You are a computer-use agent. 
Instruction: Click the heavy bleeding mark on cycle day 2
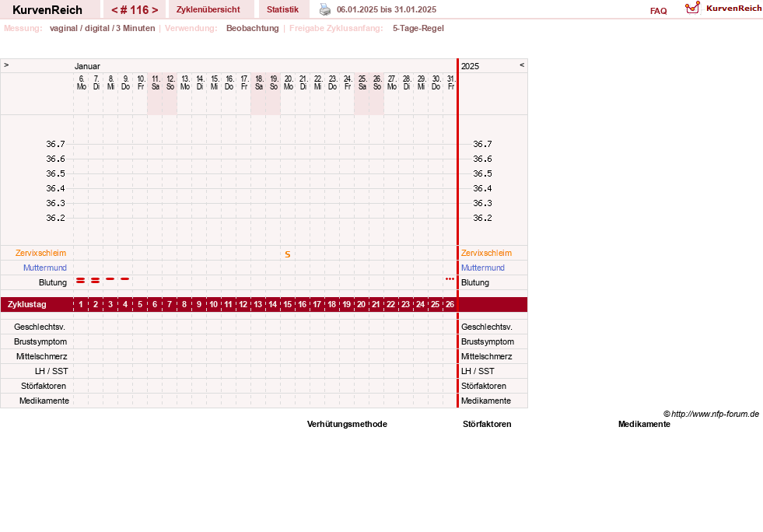coord(96,280)
